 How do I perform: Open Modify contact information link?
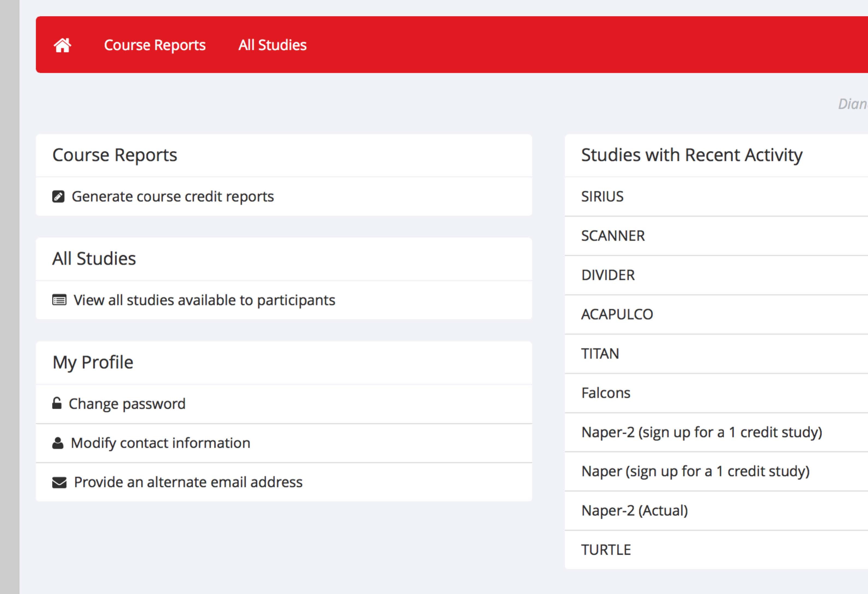[x=161, y=443]
